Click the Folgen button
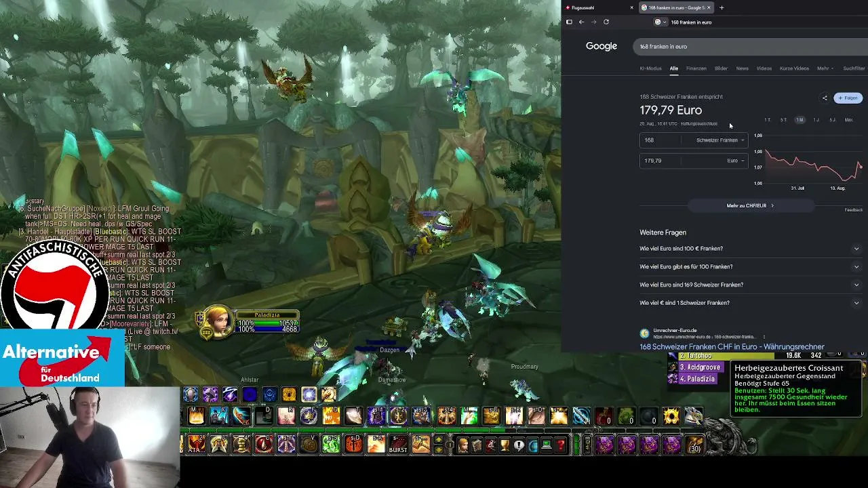Image resolution: width=868 pixels, height=488 pixels. click(848, 98)
